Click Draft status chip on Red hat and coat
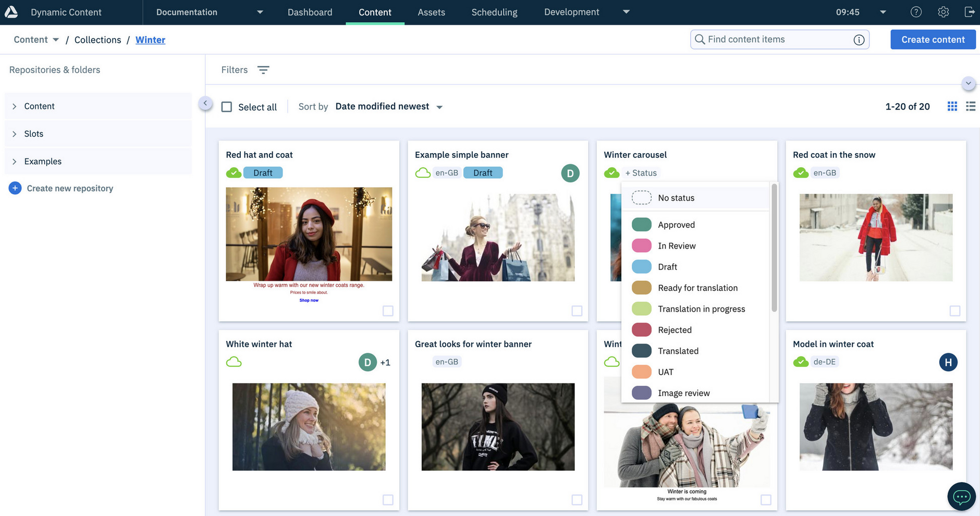The width and height of the screenshot is (980, 516). coord(263,173)
